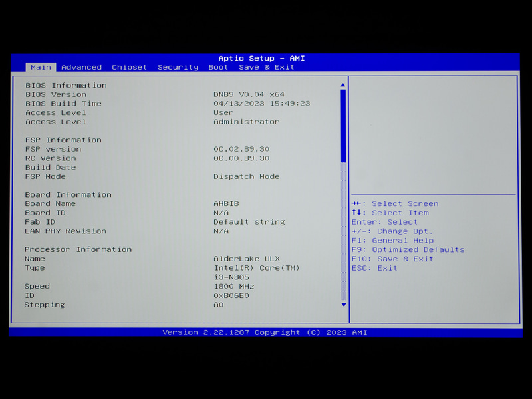
Task: Open the Save & Exit tab
Action: click(x=266, y=67)
